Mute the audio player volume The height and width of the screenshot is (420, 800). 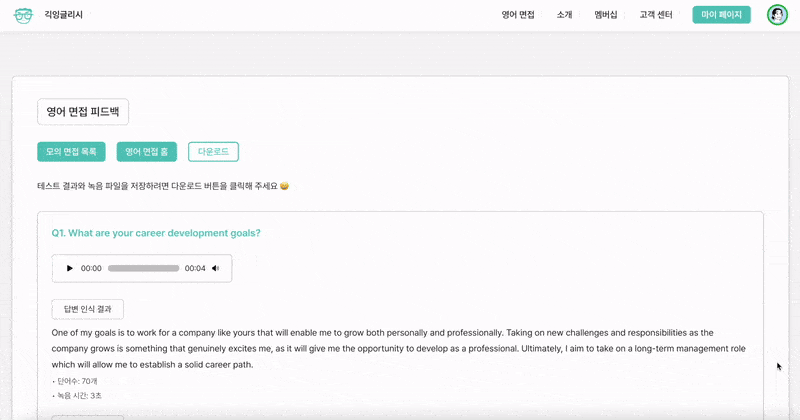215,268
